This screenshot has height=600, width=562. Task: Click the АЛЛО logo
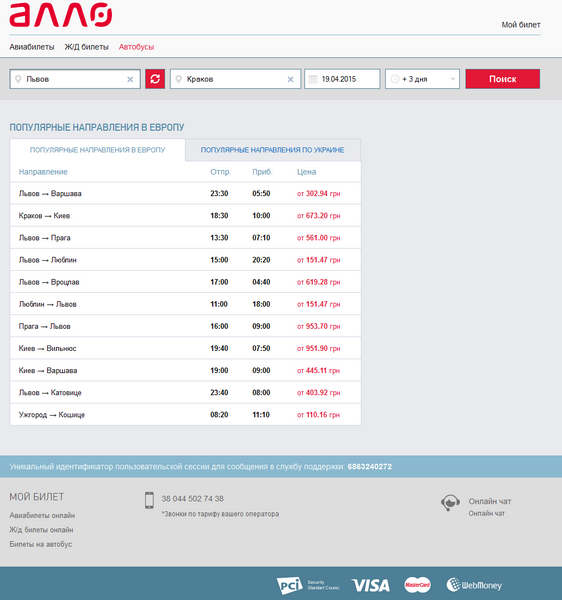click(61, 15)
